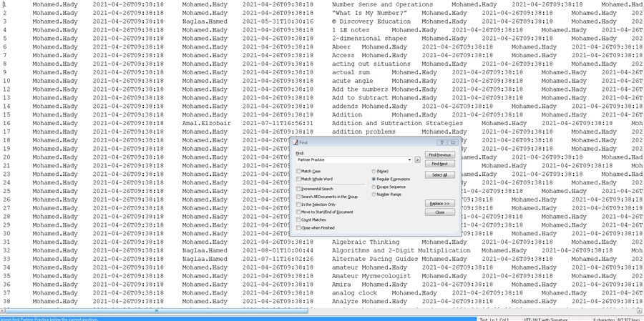Click "Algebraic Thinking" on line 31
This screenshot has width=644, height=321.
click(366, 242)
